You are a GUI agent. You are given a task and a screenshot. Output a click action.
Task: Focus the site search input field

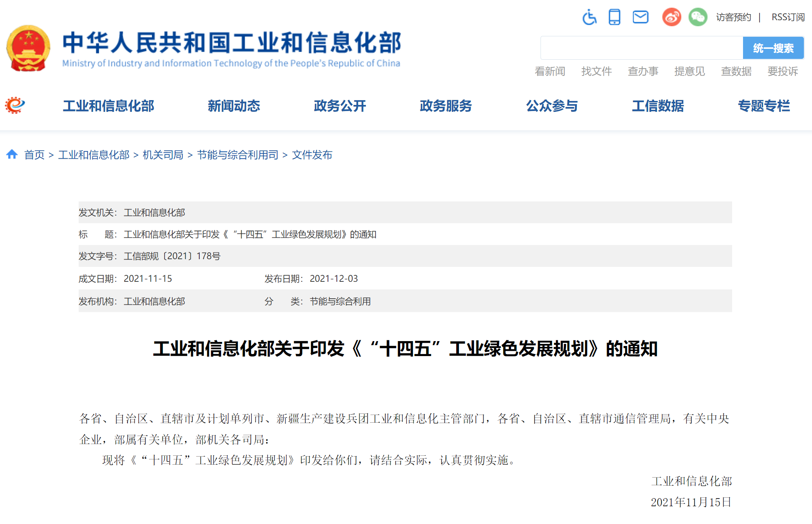[641, 48]
